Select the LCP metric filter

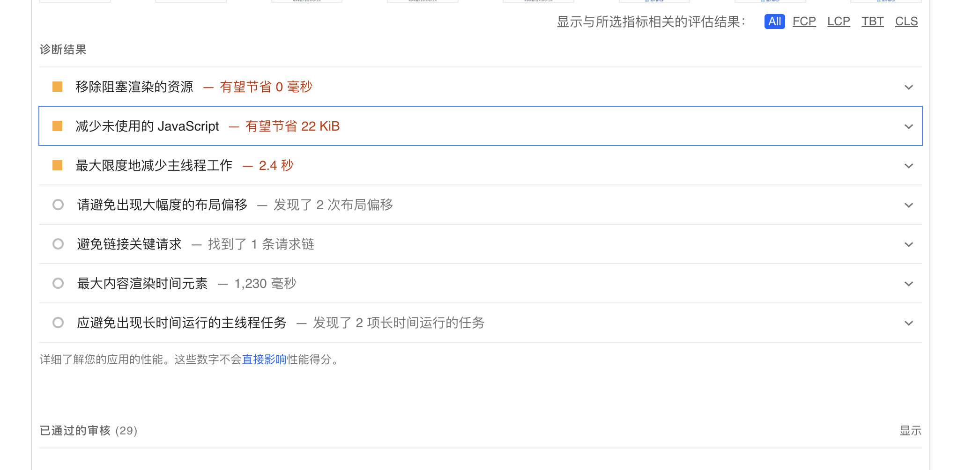point(839,22)
